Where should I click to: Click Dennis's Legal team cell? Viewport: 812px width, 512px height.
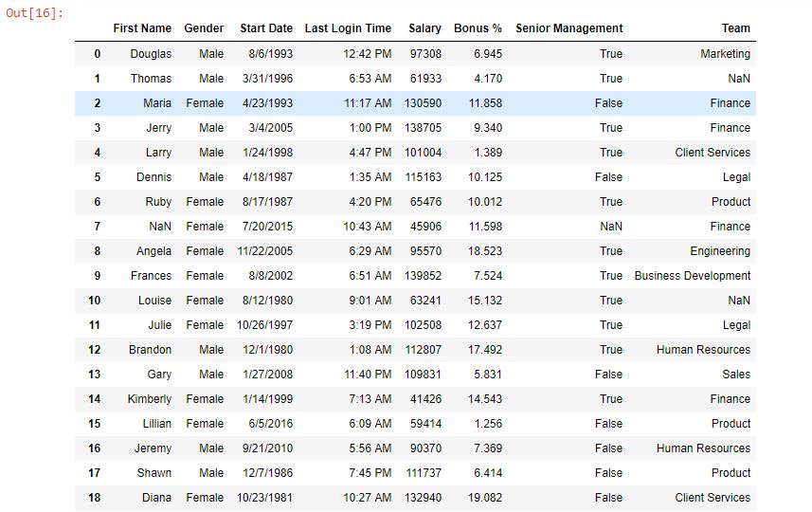736,177
